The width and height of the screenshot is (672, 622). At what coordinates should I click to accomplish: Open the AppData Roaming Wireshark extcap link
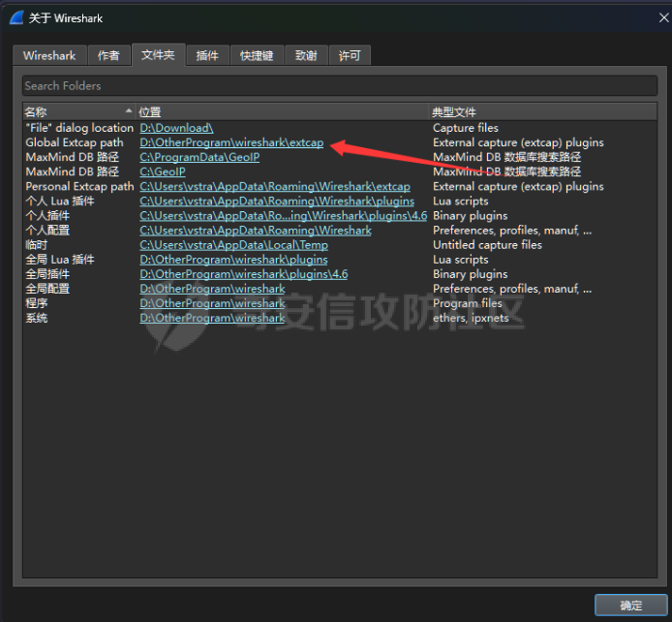(275, 186)
